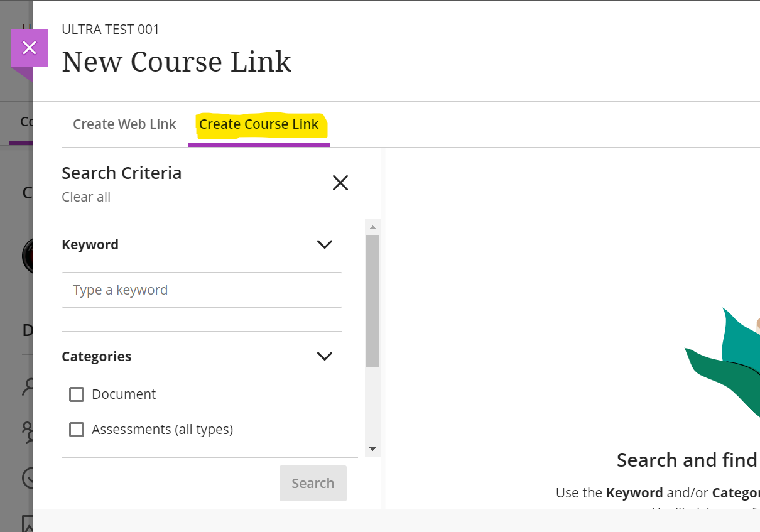Screen dimensions: 760x532
Task: Stay on the Create Course Link tab
Action: [259, 124]
